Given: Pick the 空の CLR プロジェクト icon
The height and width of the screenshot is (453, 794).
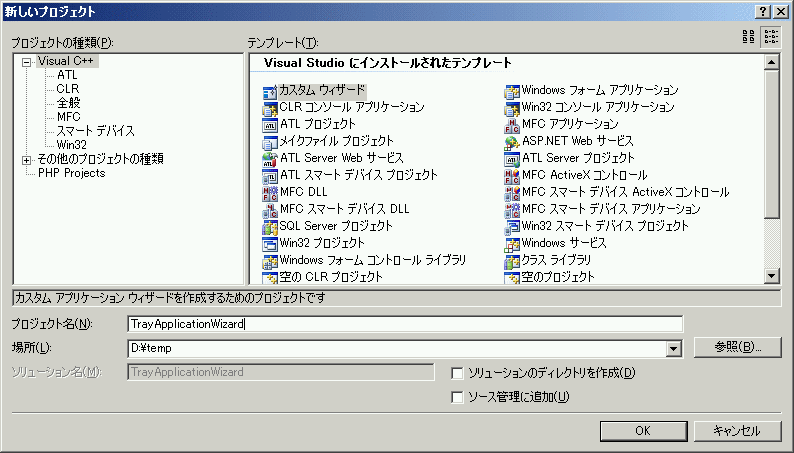Looking at the screenshot, I should pyautogui.click(x=270, y=278).
